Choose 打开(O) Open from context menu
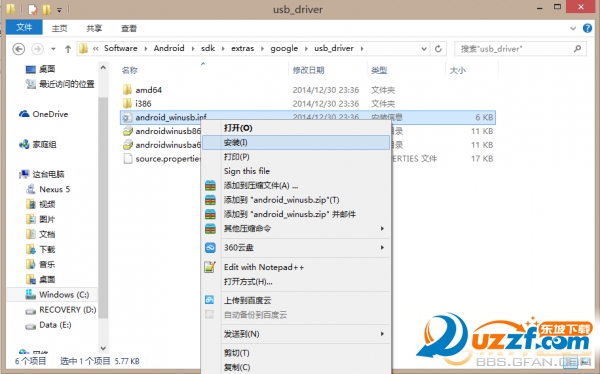The width and height of the screenshot is (600, 374). (295, 128)
